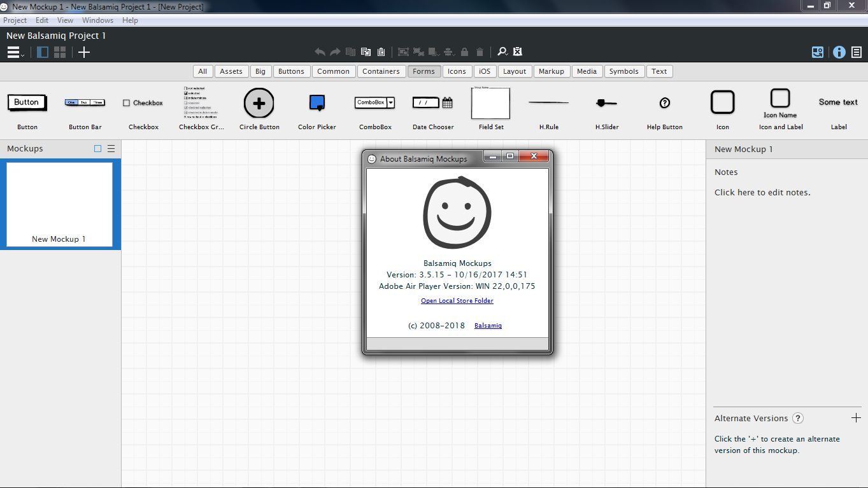Image resolution: width=868 pixels, height=488 pixels.
Task: Open the zoom level dropdown arrow
Action: coord(507,55)
